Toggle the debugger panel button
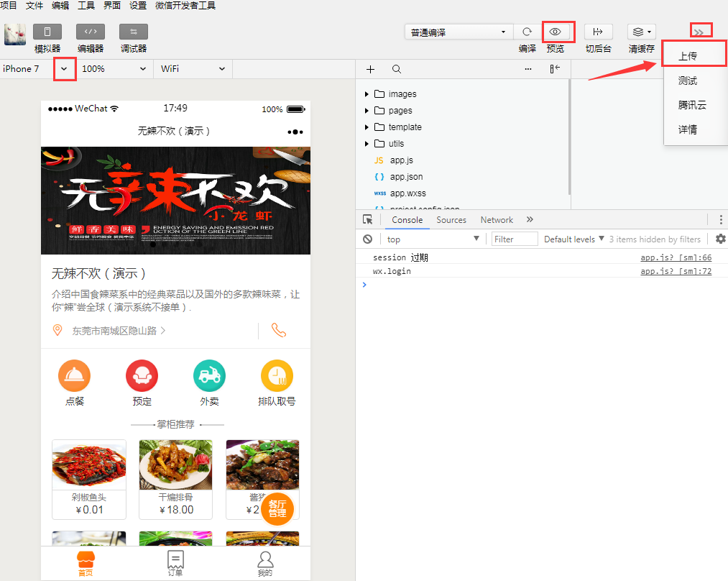 coord(134,32)
